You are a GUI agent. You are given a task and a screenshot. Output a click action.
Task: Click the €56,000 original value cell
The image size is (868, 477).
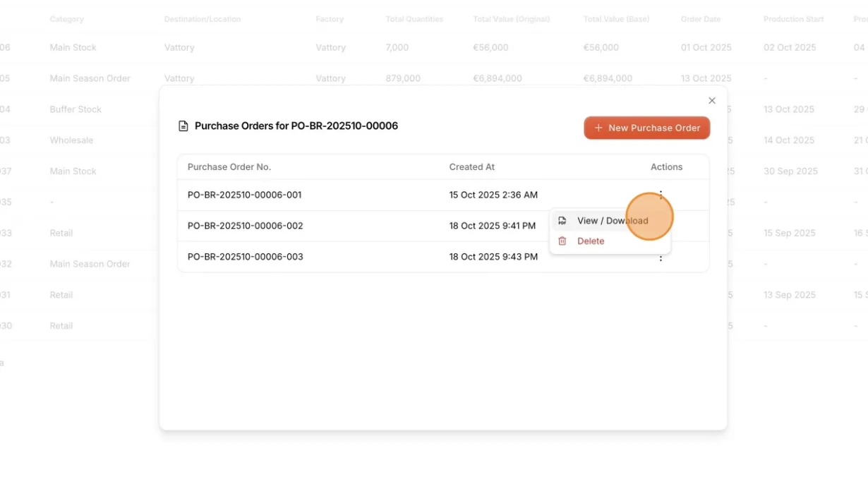click(491, 47)
